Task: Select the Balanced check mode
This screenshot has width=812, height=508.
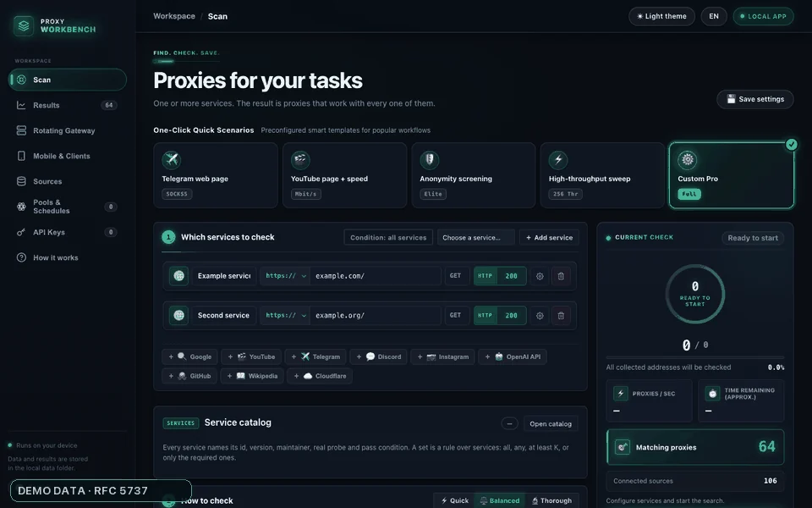Action: (499, 500)
